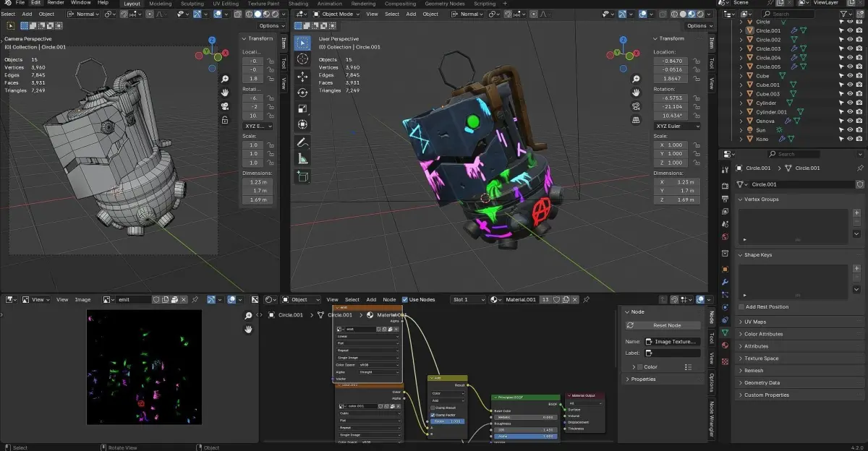This screenshot has width=868, height=451.
Task: Open Image menu in image editor
Action: click(83, 299)
